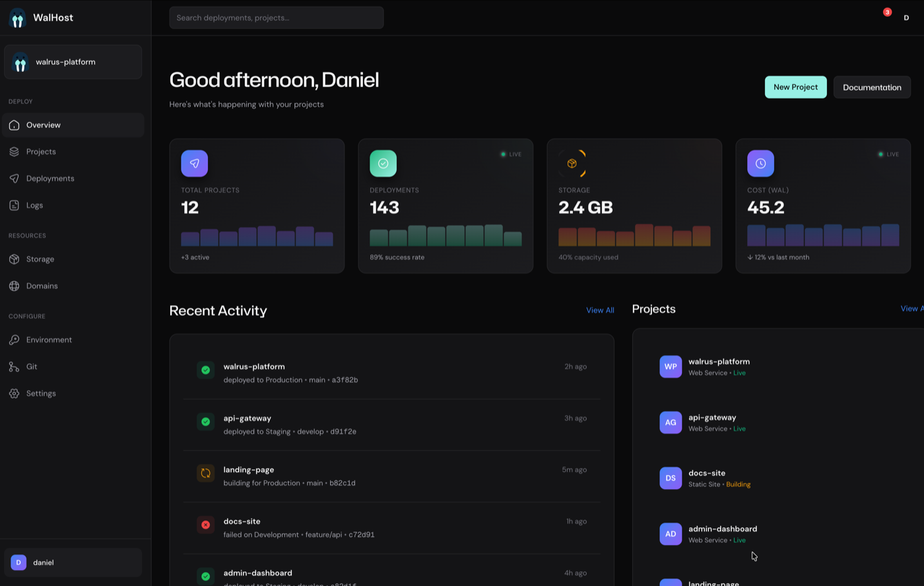The width and height of the screenshot is (924, 586).
Task: Open the walrus-platform workspace selector
Action: pyautogui.click(x=73, y=62)
